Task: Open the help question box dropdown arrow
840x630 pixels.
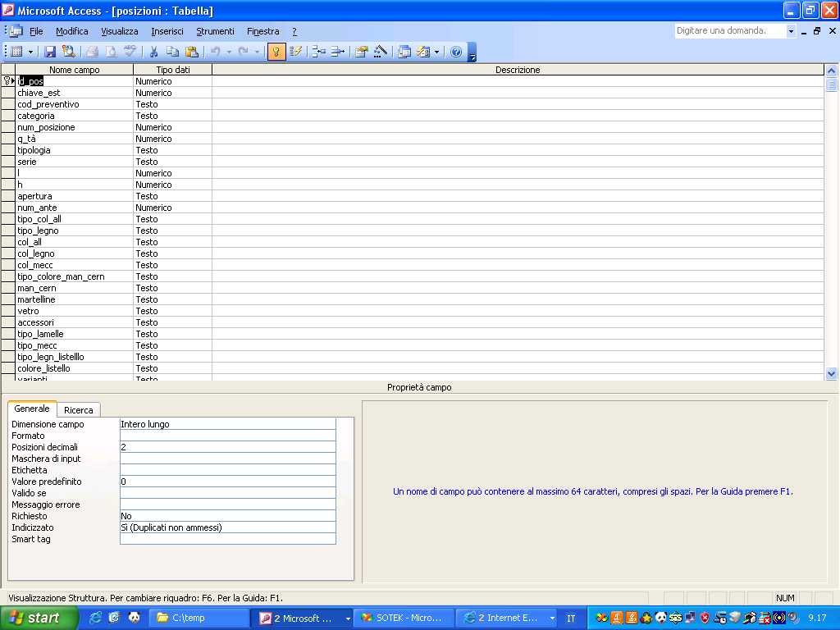Action: click(x=791, y=31)
